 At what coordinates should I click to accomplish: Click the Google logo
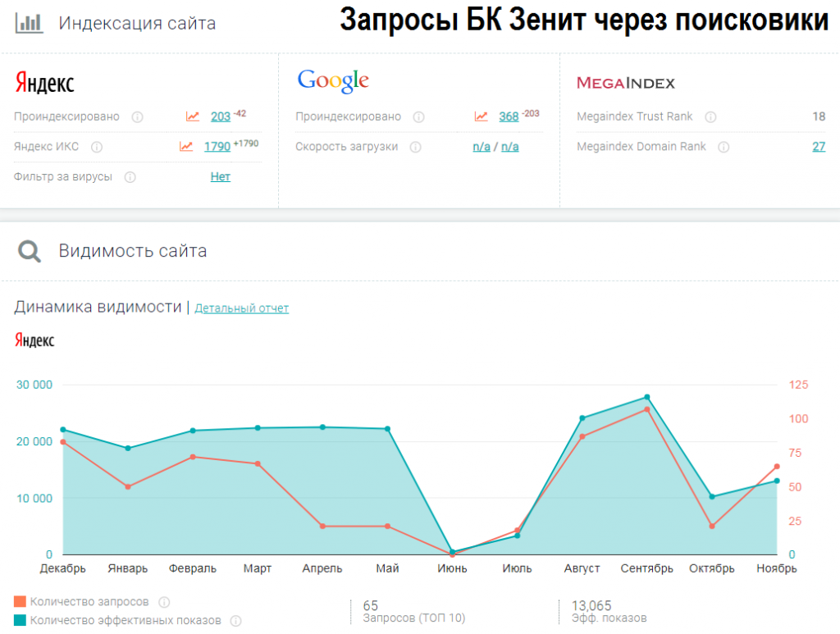[x=333, y=81]
